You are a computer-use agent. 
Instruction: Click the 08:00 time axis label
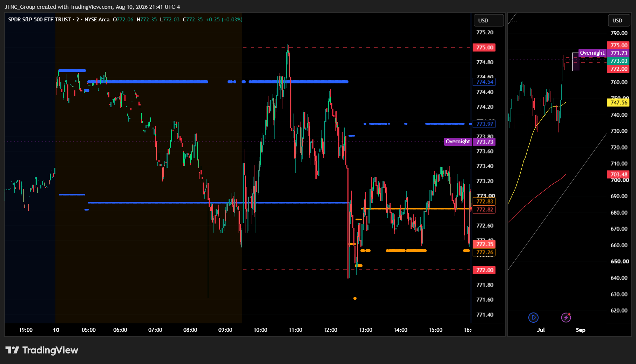point(190,330)
